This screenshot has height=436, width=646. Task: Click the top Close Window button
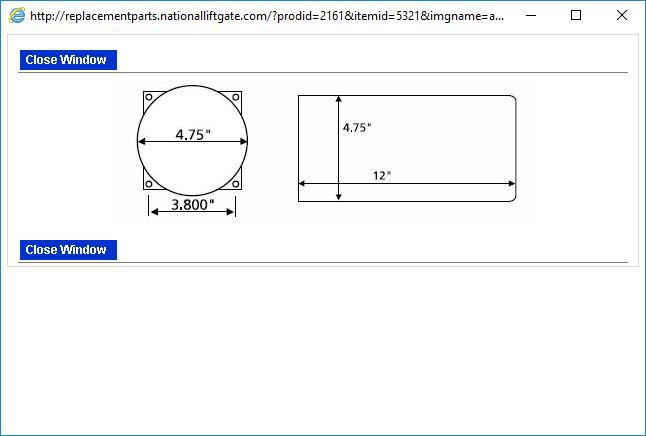(67, 60)
